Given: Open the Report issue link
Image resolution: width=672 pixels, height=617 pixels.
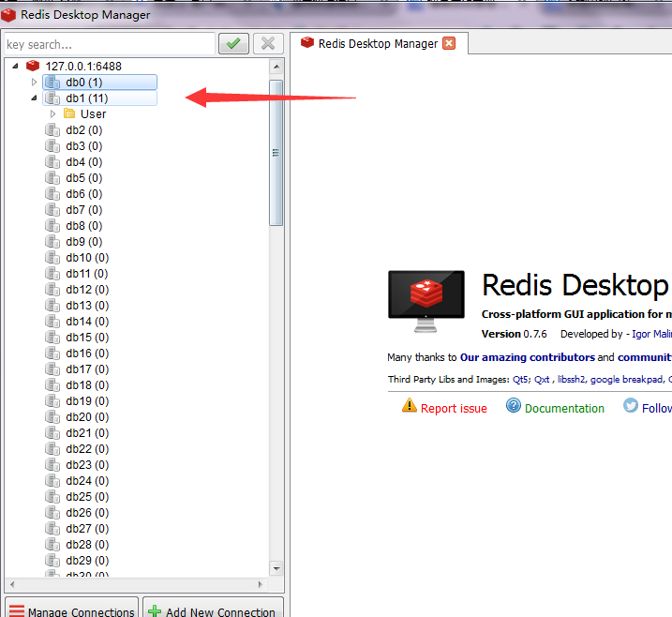Looking at the screenshot, I should pyautogui.click(x=454, y=409).
